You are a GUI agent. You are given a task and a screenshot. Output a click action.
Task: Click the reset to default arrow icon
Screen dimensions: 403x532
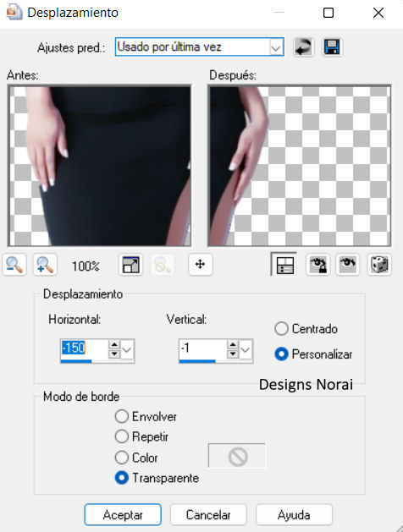[x=303, y=47]
